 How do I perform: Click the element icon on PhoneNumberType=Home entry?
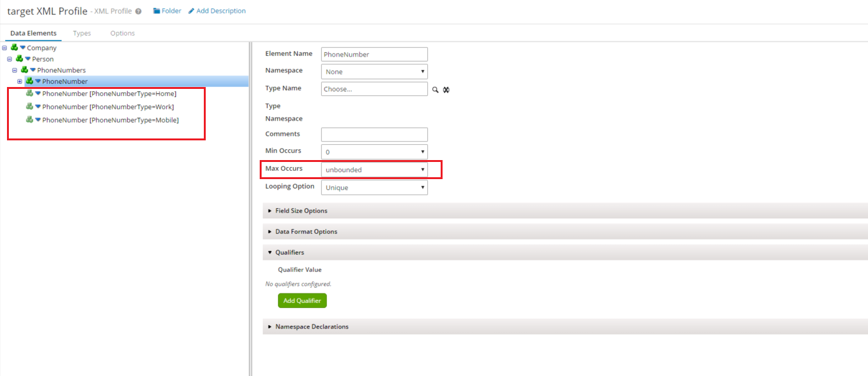pos(30,93)
